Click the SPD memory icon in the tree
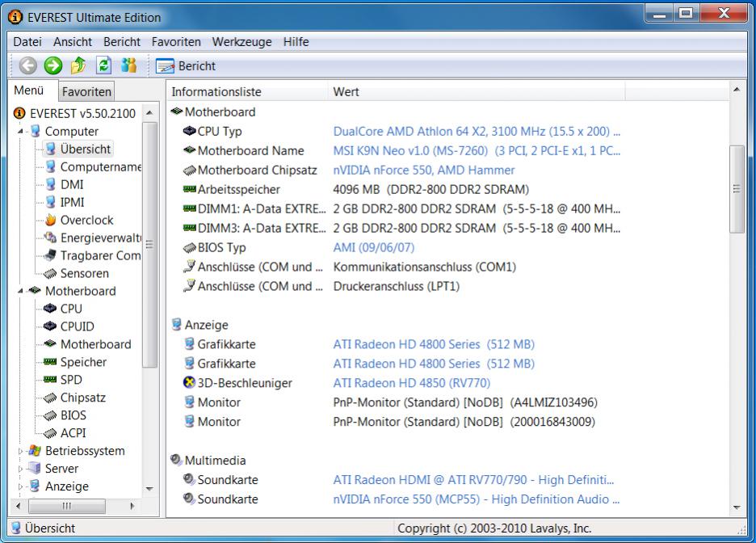756x543 pixels. (50, 380)
